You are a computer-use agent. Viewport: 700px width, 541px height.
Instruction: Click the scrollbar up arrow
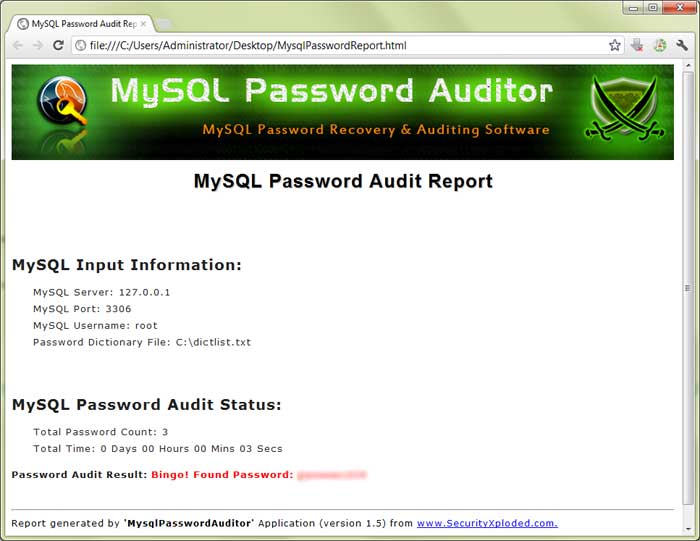688,66
